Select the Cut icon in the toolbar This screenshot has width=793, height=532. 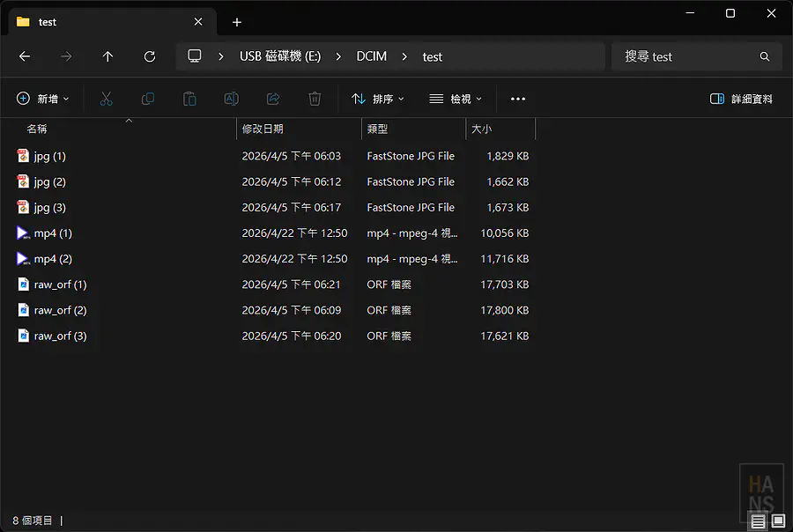pos(106,99)
